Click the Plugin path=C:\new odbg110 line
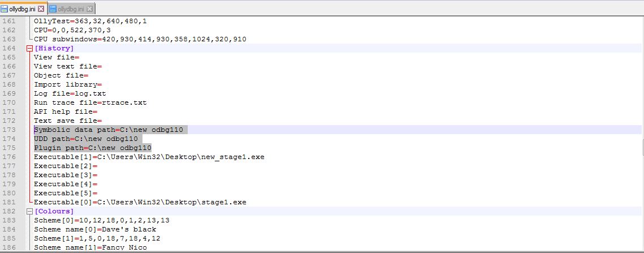Viewport: 644px width, 253px height. tap(93, 148)
